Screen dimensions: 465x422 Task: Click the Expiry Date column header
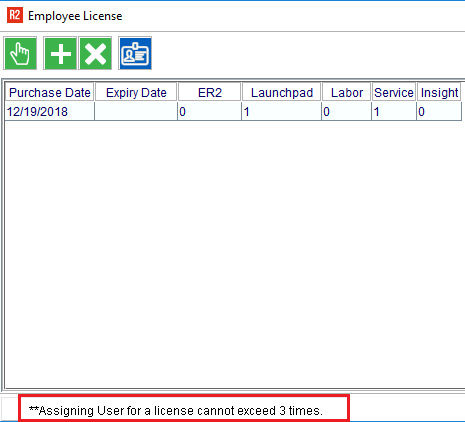(136, 92)
